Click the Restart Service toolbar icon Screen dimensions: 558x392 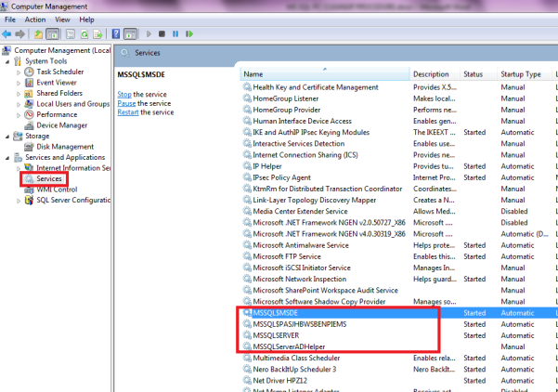coord(189,33)
